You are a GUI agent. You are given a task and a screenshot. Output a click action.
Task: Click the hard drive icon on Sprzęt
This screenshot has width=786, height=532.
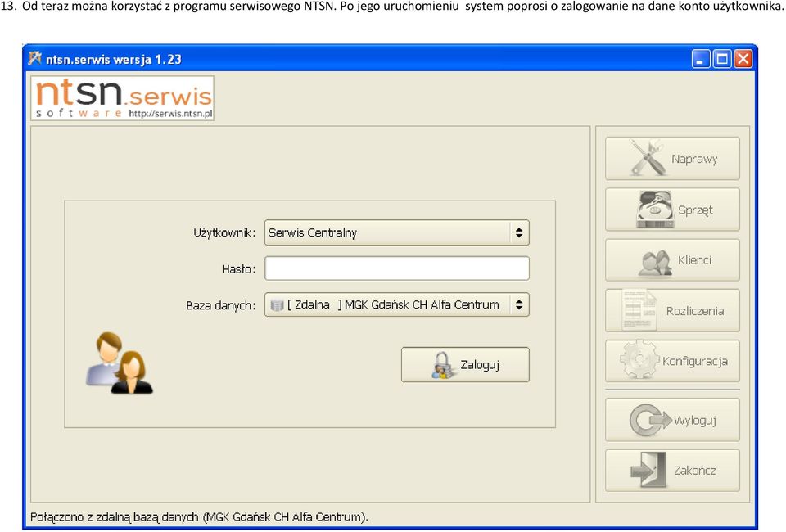tap(655, 210)
